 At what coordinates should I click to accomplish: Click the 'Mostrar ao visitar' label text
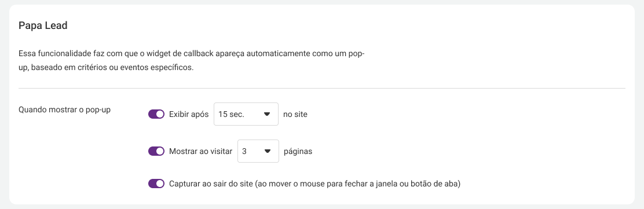click(x=201, y=151)
